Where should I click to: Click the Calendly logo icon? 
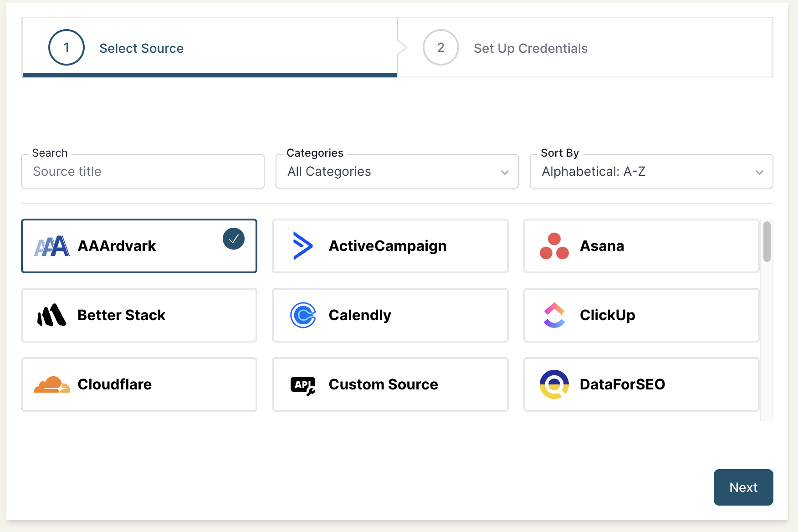click(303, 315)
